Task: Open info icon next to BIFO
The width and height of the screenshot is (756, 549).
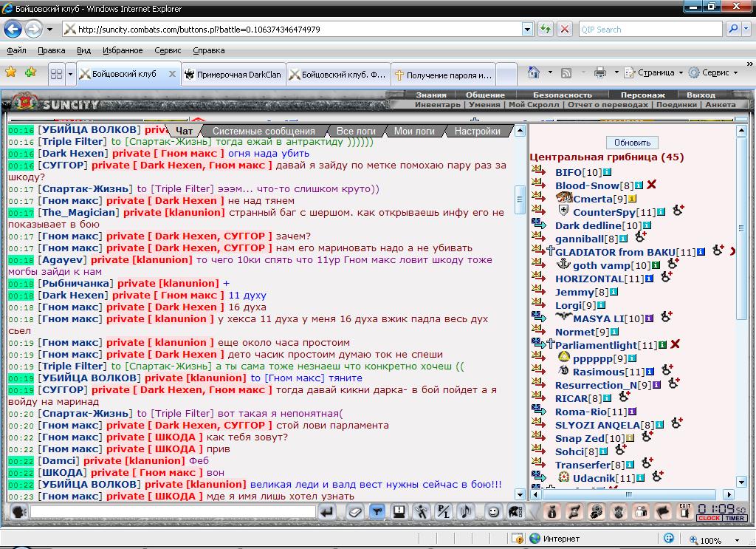Action: [607, 171]
